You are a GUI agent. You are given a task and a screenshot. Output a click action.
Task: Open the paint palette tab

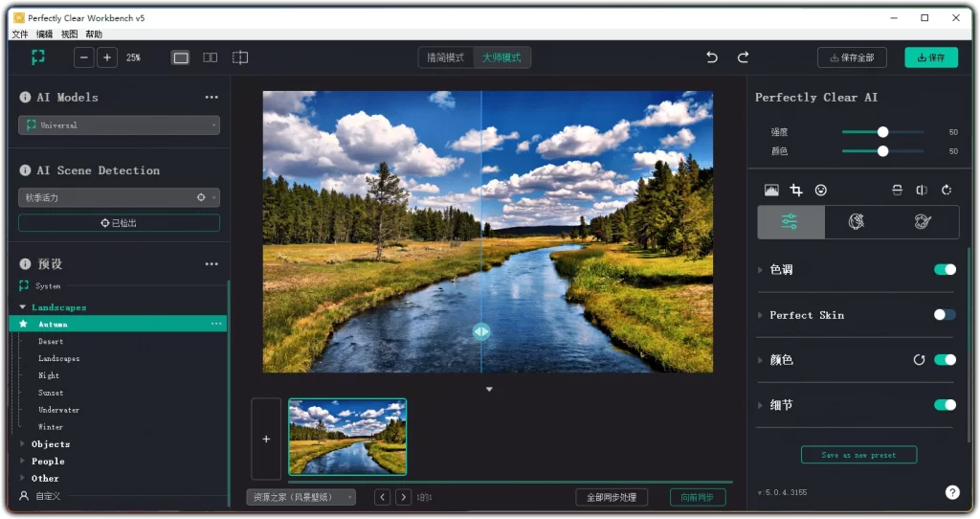923,221
